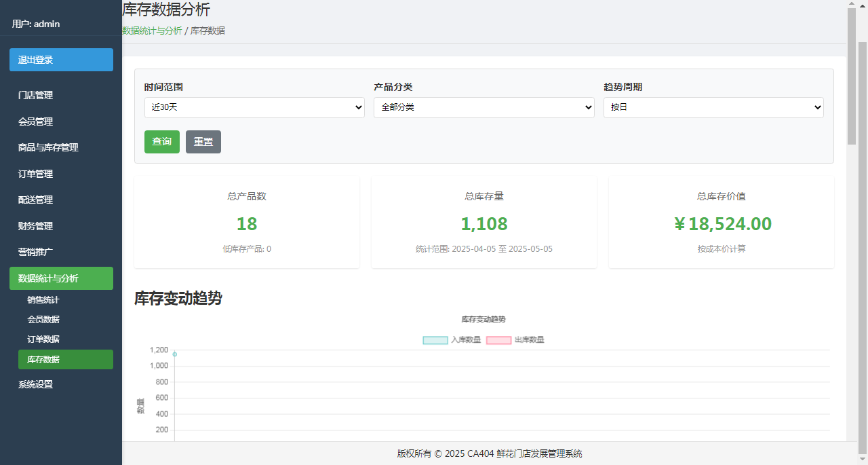Image resolution: width=868 pixels, height=465 pixels.
Task: Select the active 库存数据 submenu item
Action: (66, 360)
